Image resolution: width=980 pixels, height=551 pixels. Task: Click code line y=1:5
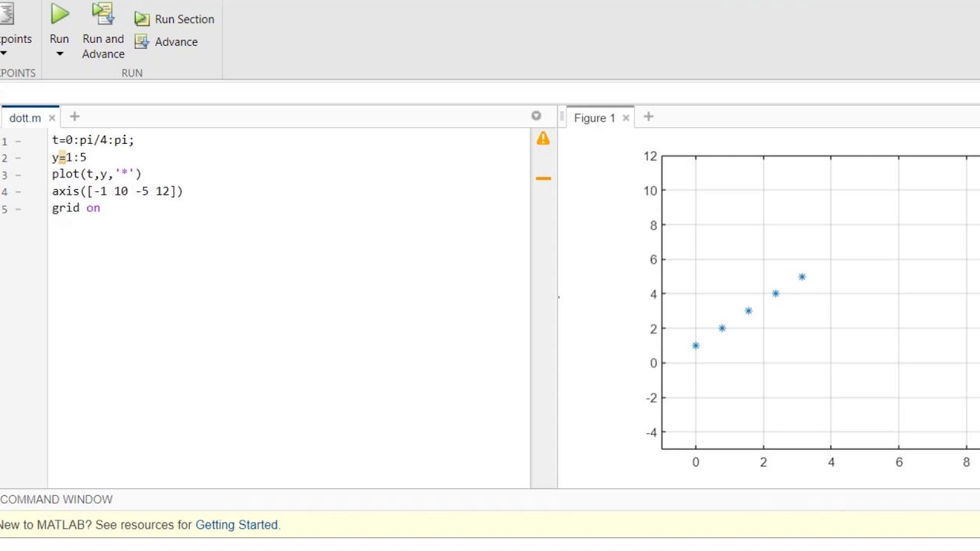(x=69, y=157)
